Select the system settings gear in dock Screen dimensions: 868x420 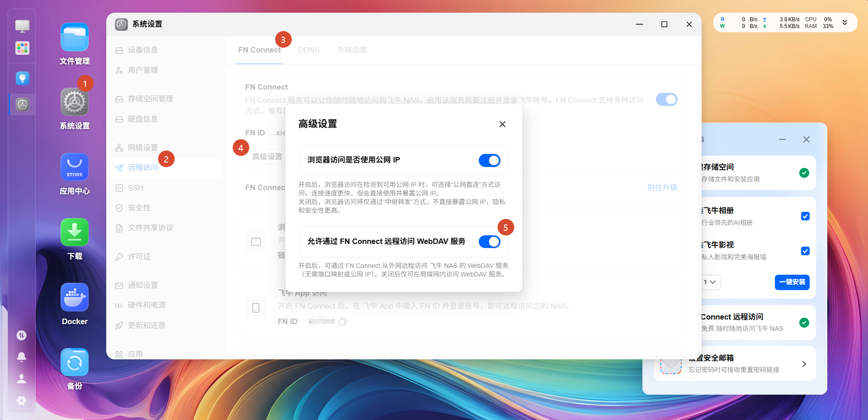point(22,105)
